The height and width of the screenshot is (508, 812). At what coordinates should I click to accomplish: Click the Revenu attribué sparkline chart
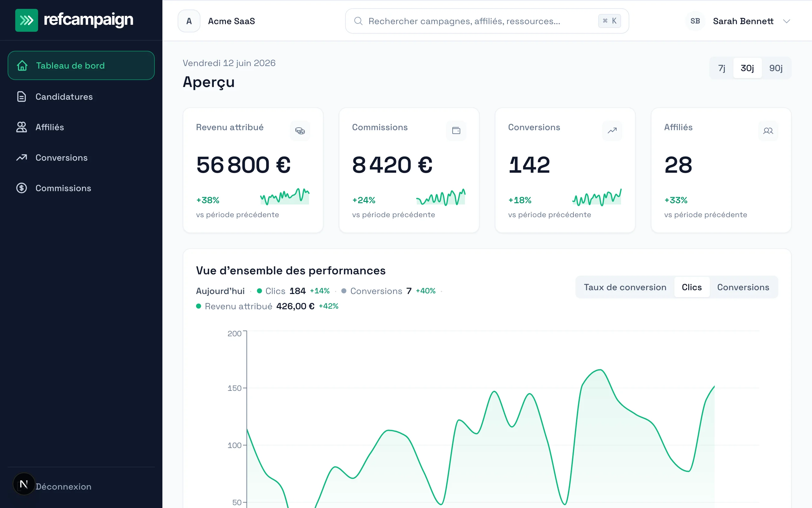[x=285, y=197]
